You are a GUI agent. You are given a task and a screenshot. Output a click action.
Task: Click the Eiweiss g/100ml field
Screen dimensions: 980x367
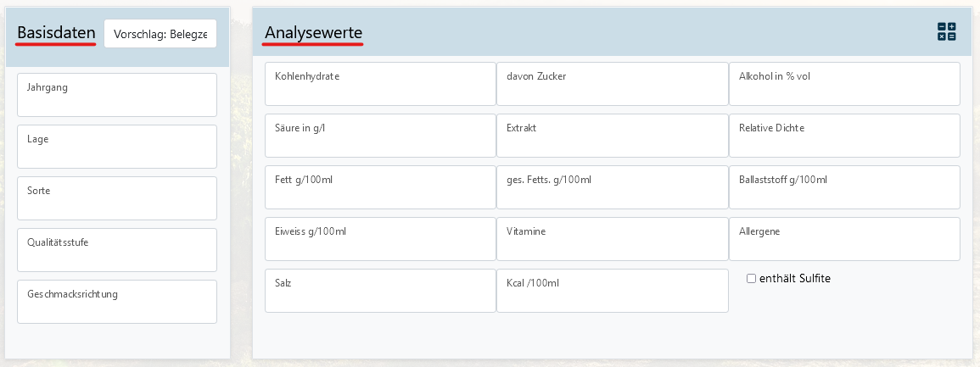[380, 239]
